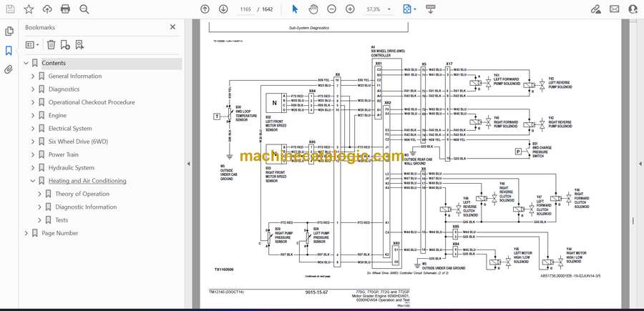Open the find text magnifier

84,9
